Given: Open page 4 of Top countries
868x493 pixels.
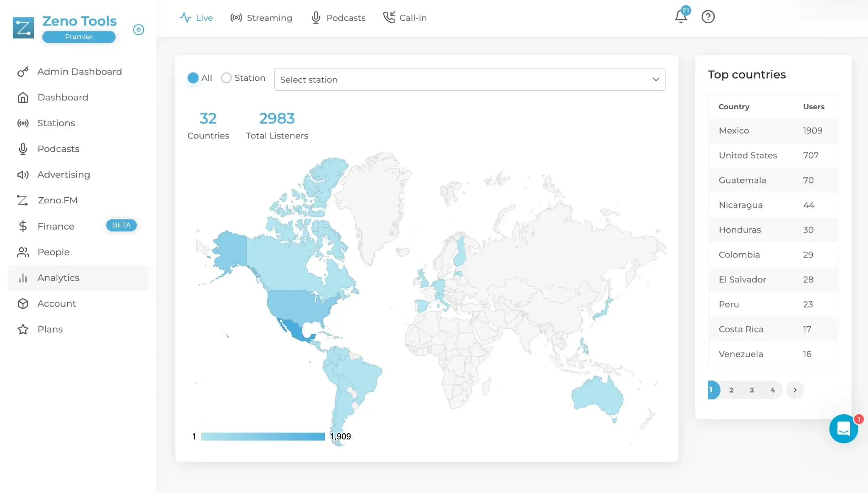Looking at the screenshot, I should 773,390.
